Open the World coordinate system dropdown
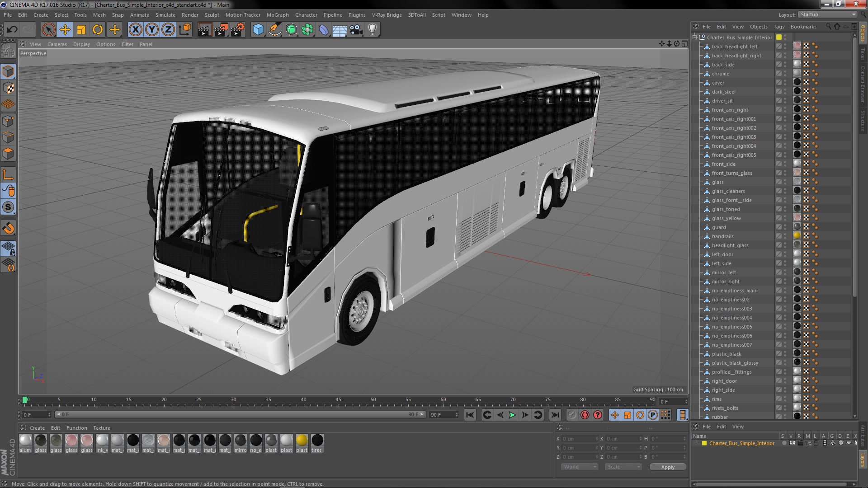The height and width of the screenshot is (488, 868). tap(579, 467)
